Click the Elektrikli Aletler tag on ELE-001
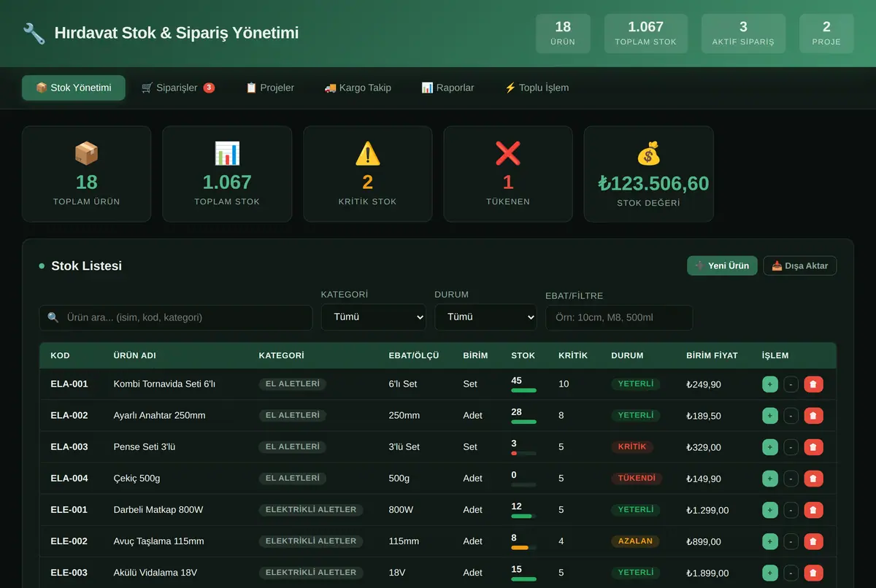This screenshot has width=876, height=588. tap(311, 509)
